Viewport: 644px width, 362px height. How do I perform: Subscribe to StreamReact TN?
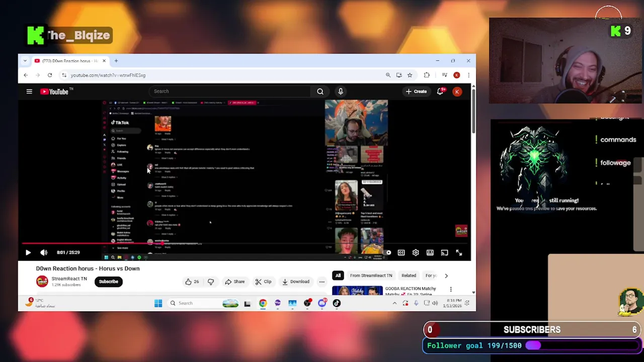click(x=108, y=282)
